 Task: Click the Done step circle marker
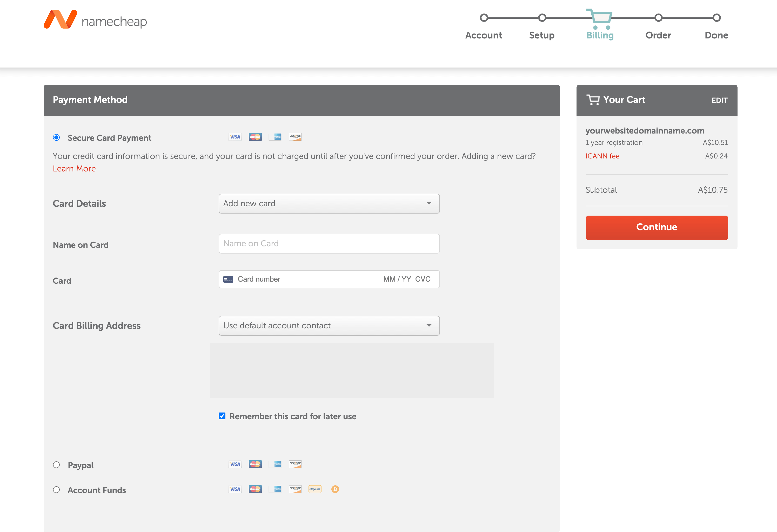tap(716, 18)
